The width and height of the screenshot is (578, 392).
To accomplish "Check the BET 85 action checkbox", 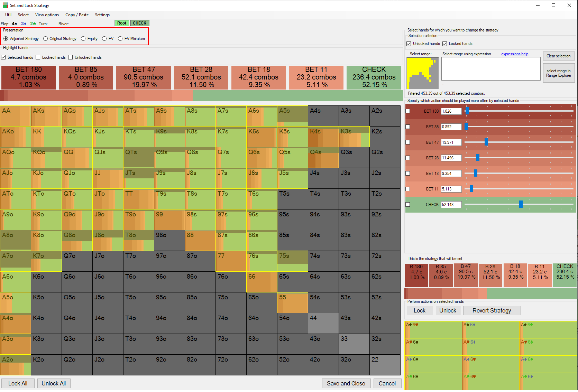I will (x=408, y=127).
